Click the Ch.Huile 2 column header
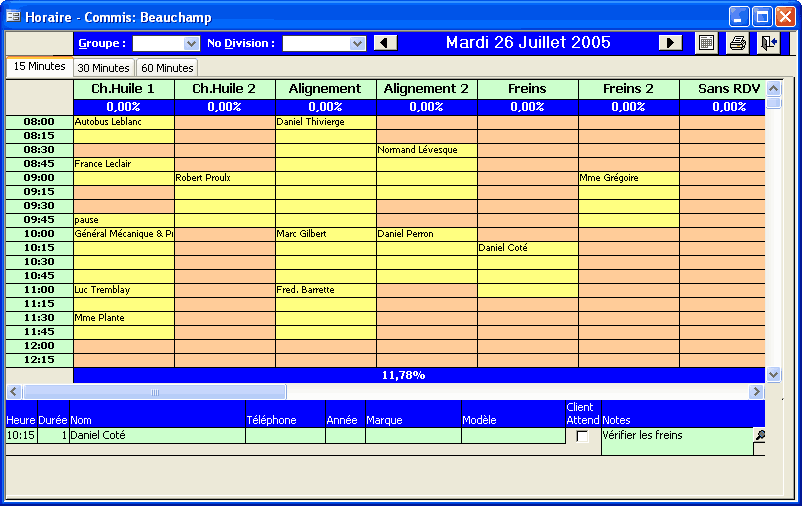 tap(225, 89)
